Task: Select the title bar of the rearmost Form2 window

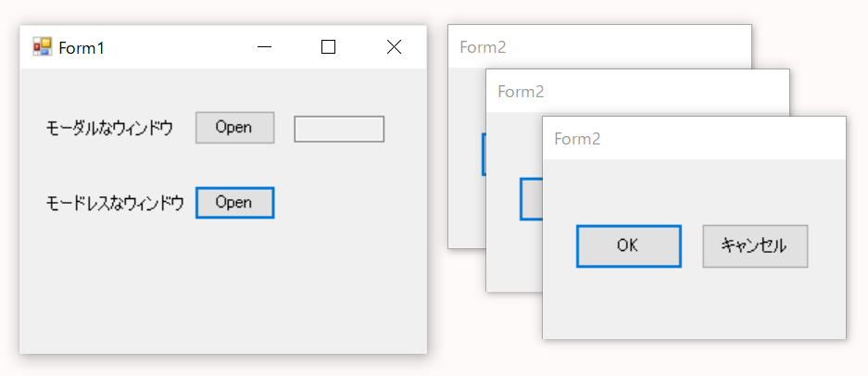Action: pyautogui.click(x=599, y=46)
